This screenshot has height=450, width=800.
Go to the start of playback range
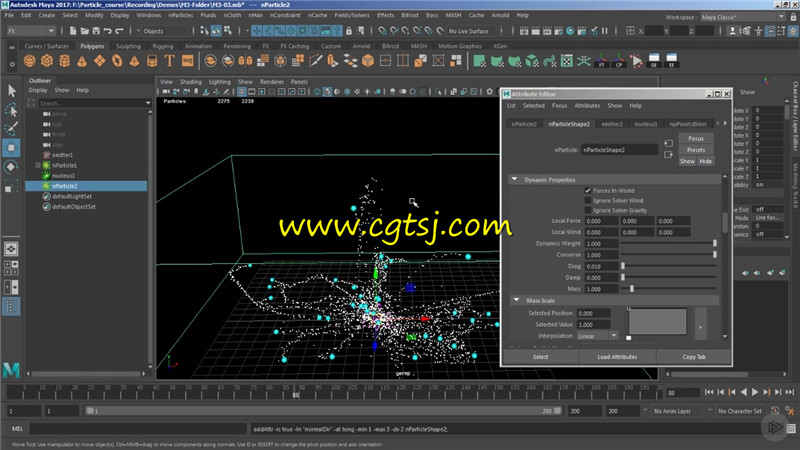[709, 392]
